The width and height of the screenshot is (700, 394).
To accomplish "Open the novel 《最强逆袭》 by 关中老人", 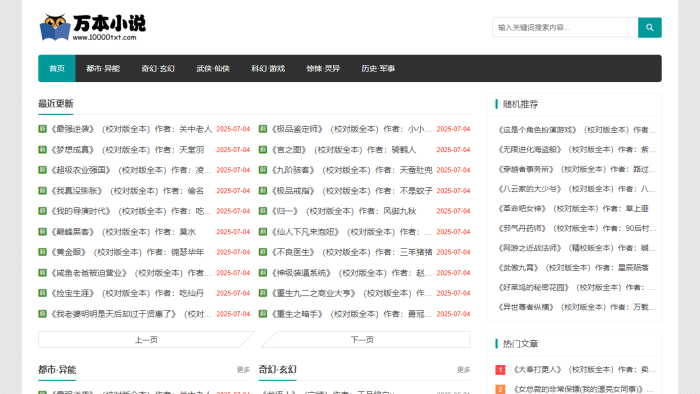I will [x=131, y=129].
